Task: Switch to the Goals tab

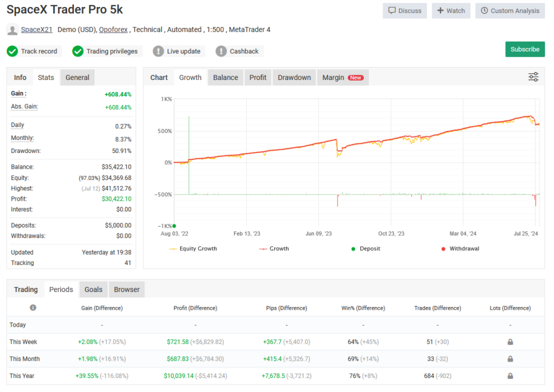Action: click(93, 289)
